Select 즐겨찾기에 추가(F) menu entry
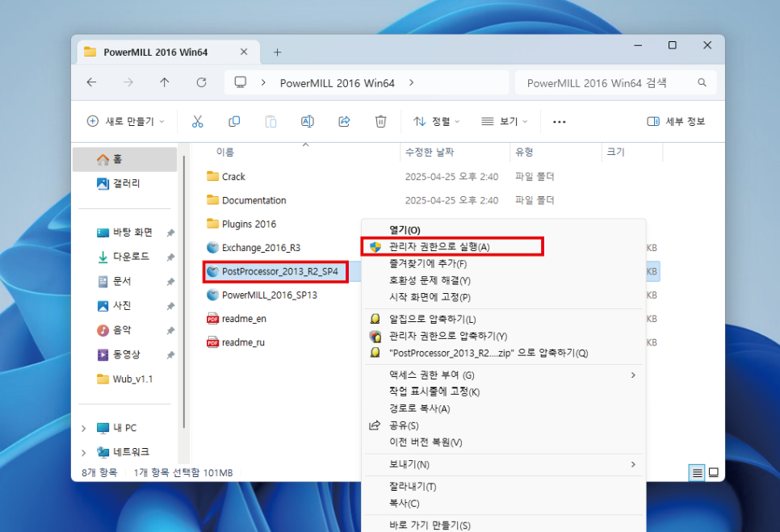The image size is (780, 532). coord(505,263)
